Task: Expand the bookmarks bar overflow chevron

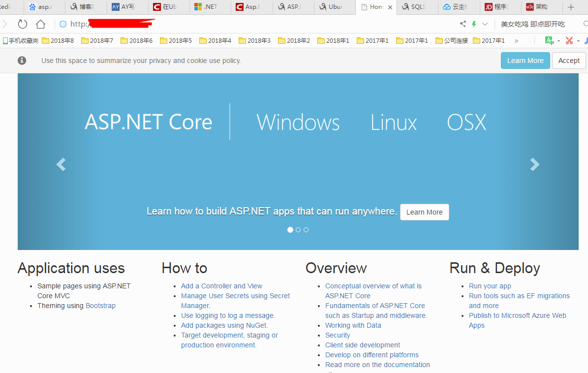Action: tap(516, 41)
